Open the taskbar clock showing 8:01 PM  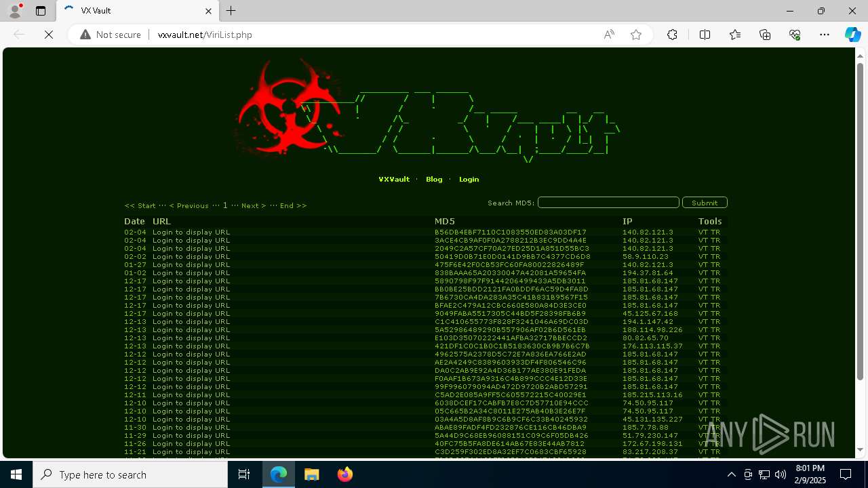coord(810,474)
